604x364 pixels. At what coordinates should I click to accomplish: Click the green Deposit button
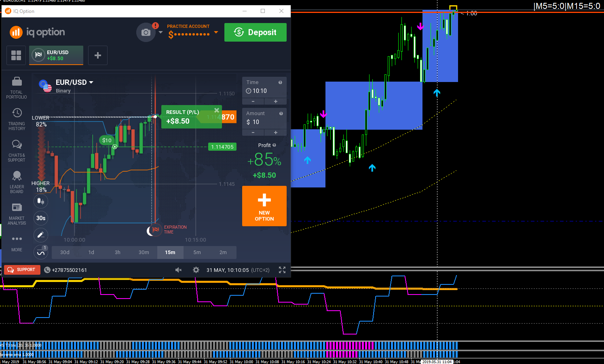[256, 32]
